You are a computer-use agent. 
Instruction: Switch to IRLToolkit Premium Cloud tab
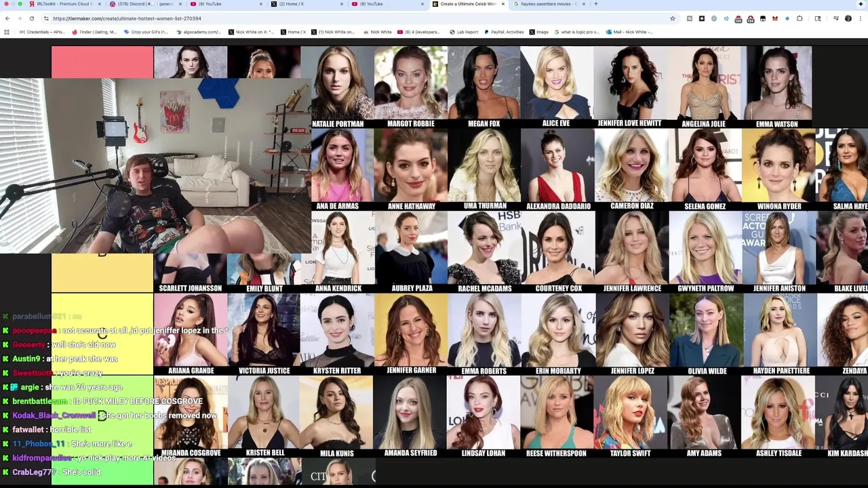(64, 4)
